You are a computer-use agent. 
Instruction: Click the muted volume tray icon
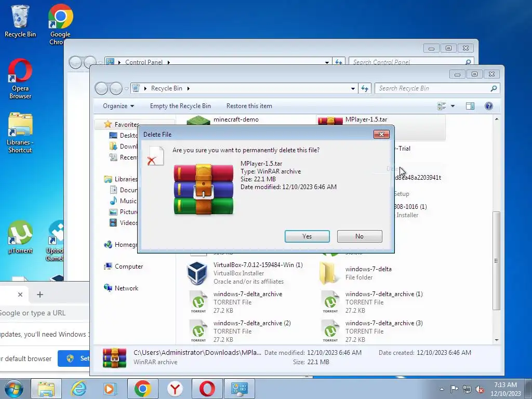(480, 389)
